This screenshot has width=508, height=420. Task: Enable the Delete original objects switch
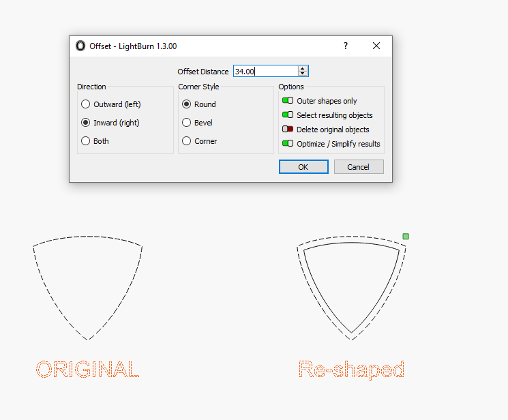pos(288,129)
